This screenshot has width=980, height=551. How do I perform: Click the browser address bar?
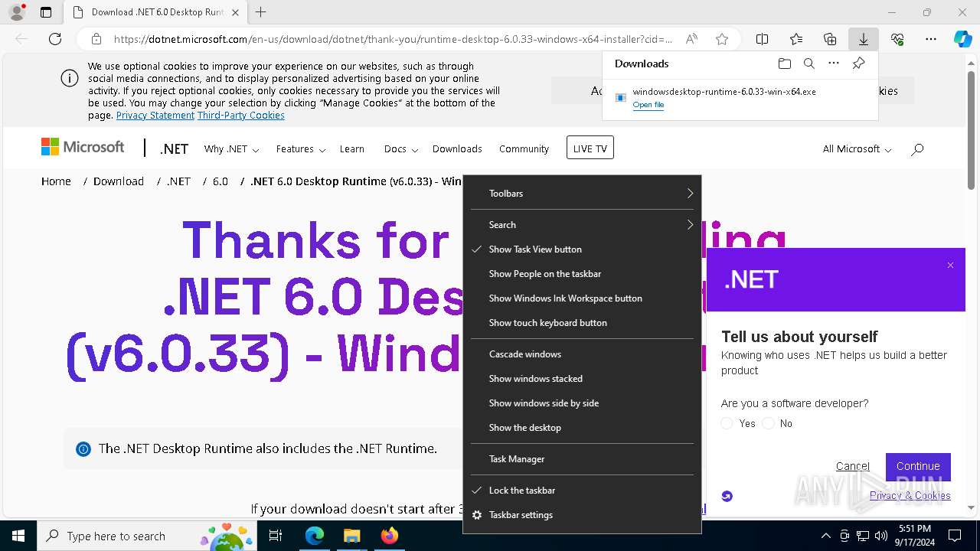tap(393, 39)
